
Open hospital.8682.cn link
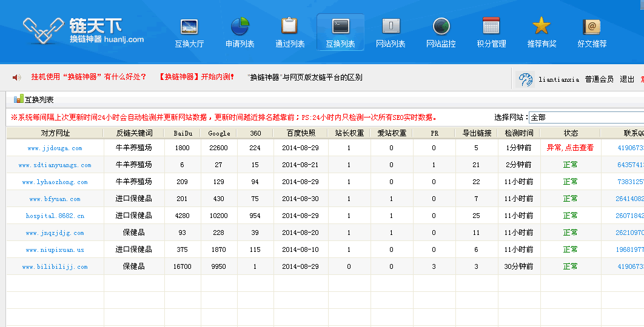point(55,216)
